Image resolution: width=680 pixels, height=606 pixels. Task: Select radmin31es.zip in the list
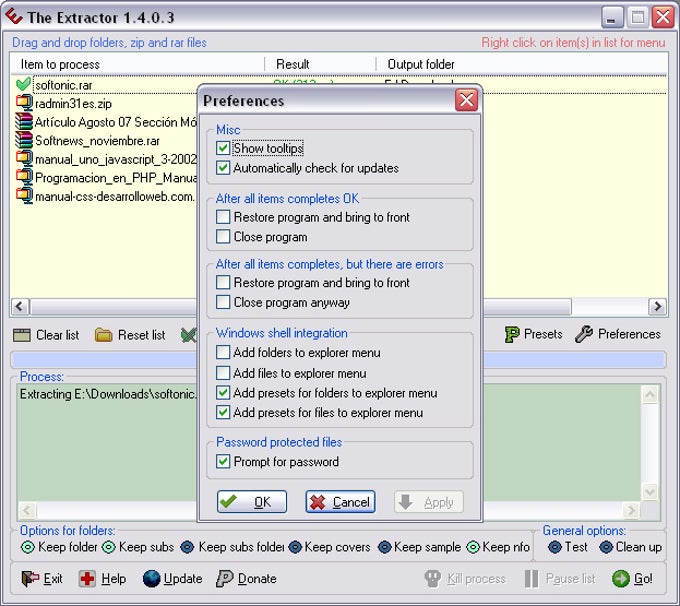pos(73,103)
